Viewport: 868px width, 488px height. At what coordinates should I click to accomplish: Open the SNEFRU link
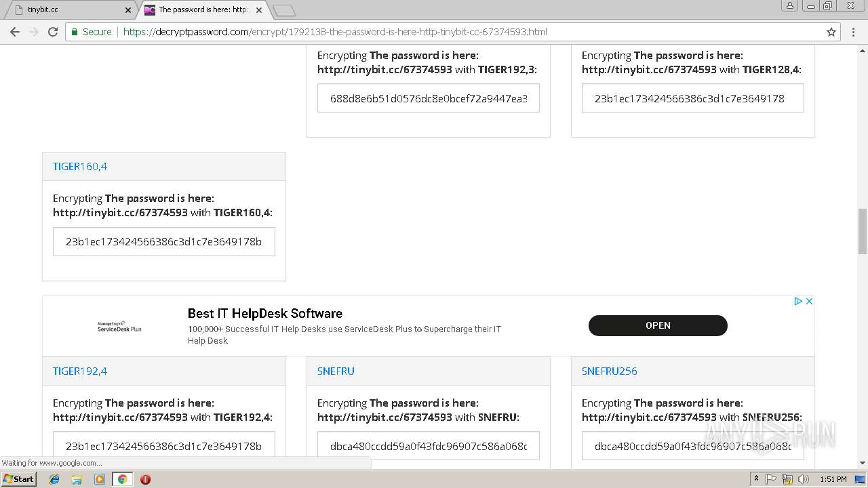click(336, 371)
